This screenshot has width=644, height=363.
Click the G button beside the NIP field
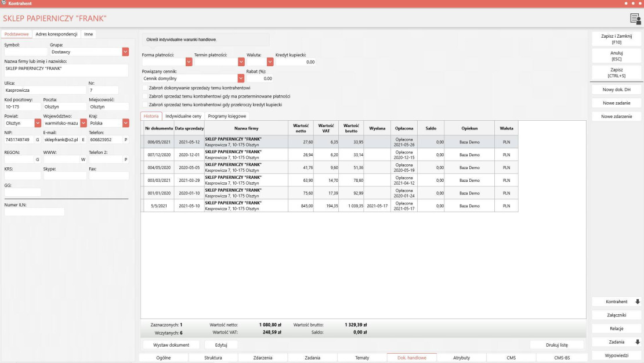coord(37,140)
